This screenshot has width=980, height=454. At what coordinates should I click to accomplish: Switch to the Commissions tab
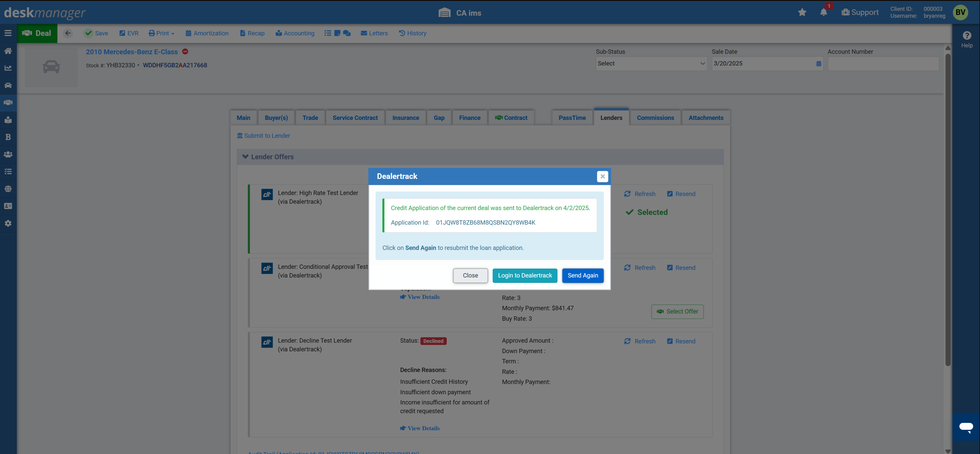656,118
